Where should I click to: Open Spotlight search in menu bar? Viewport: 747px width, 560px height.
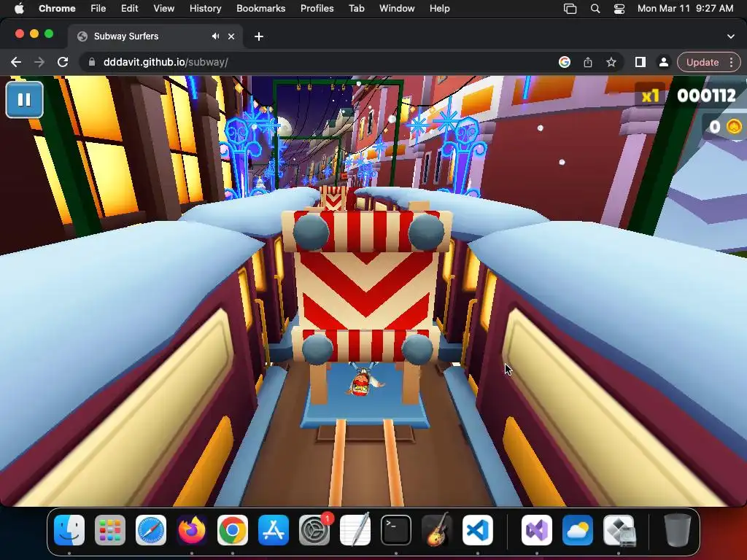(x=595, y=9)
